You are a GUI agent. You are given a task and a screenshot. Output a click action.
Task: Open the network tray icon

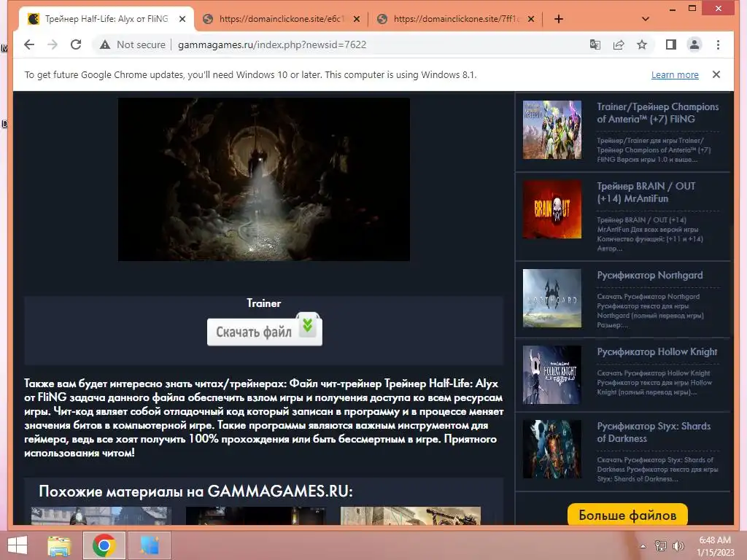(660, 545)
